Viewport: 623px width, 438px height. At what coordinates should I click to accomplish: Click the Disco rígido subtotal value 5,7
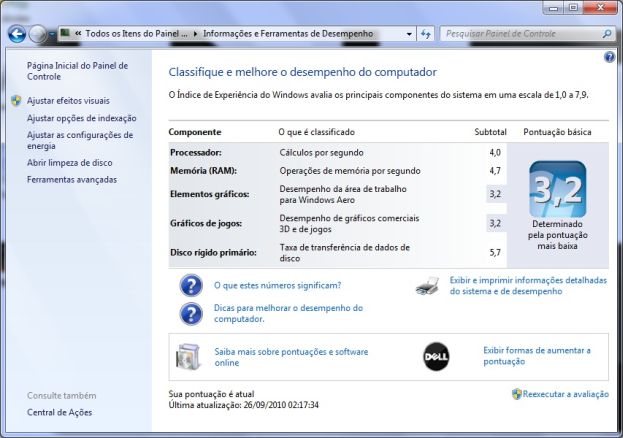495,253
